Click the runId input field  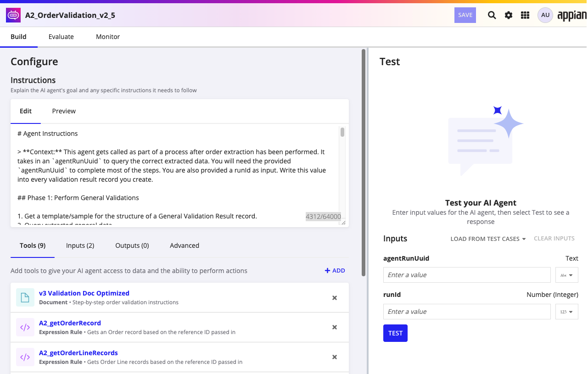tap(467, 312)
